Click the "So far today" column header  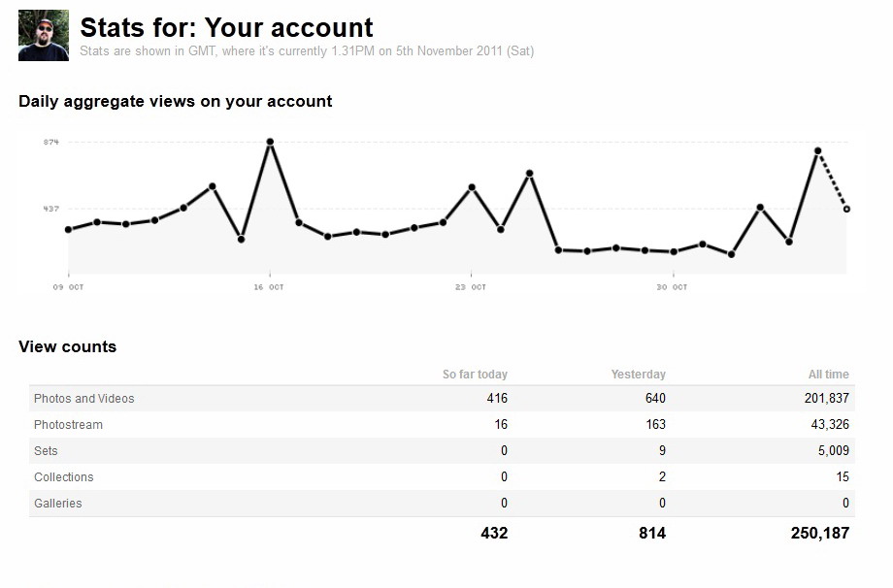[475, 375]
